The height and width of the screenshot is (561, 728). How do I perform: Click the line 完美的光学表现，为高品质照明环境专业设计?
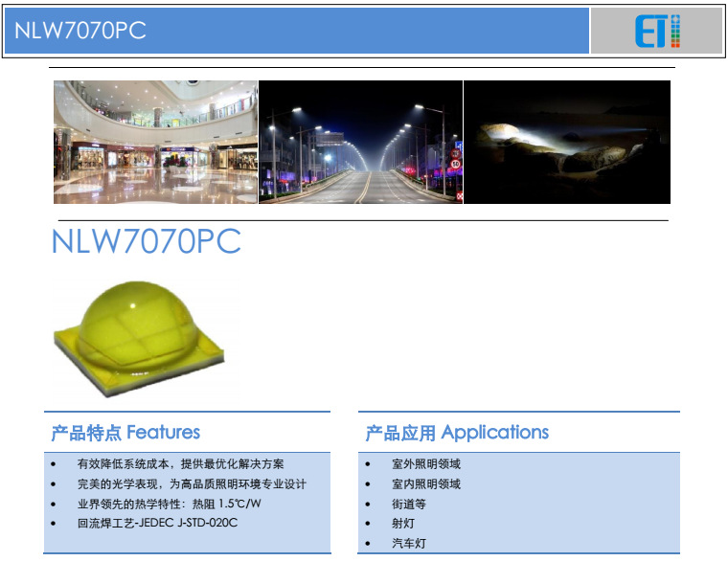pyautogui.click(x=192, y=484)
